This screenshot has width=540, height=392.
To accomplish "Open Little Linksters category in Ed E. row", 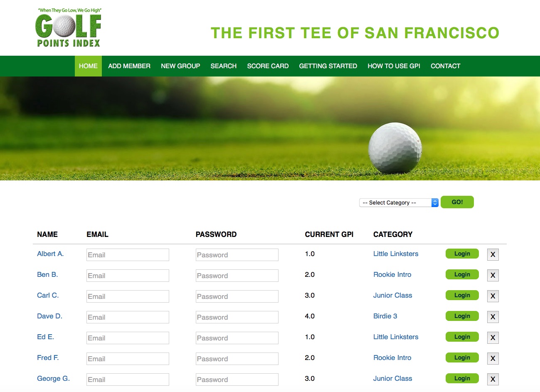I will tap(396, 337).
